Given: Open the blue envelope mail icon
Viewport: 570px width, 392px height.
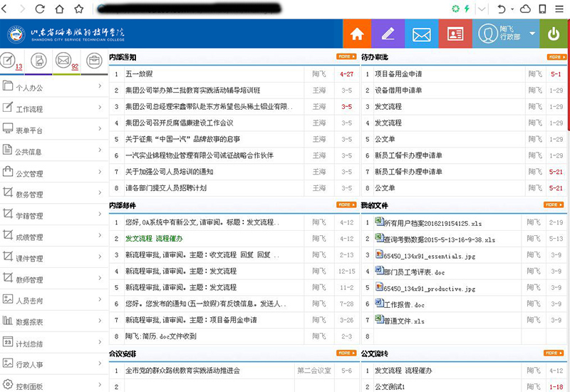Looking at the screenshot, I should tap(422, 33).
